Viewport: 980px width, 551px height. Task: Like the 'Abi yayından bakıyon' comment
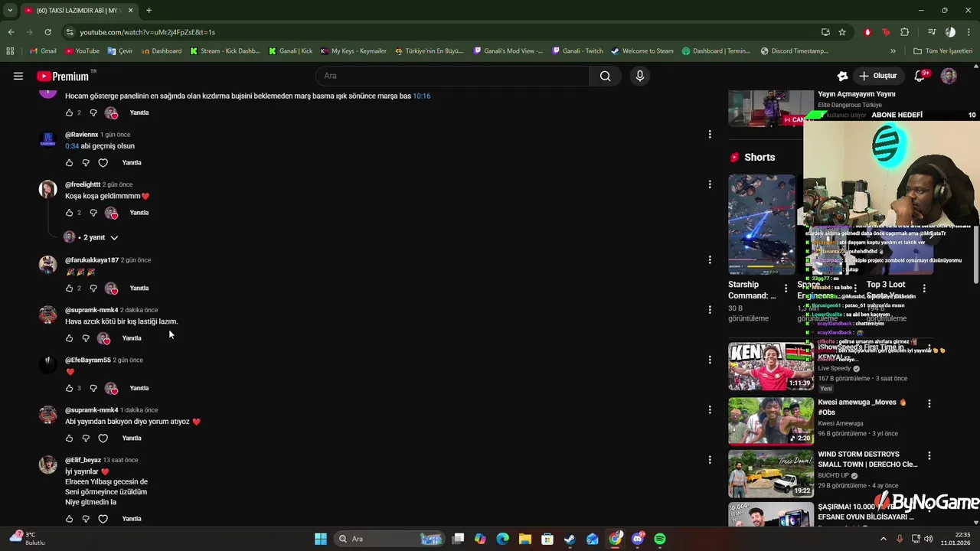pos(69,439)
